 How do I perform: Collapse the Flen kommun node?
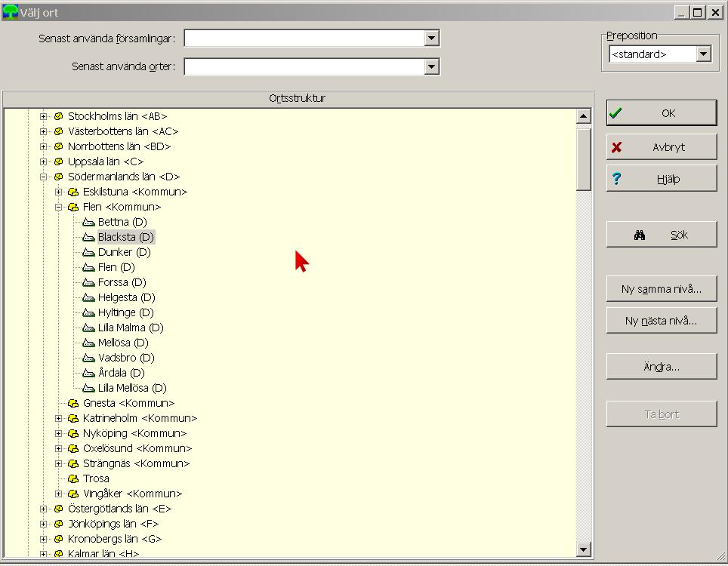click(58, 207)
